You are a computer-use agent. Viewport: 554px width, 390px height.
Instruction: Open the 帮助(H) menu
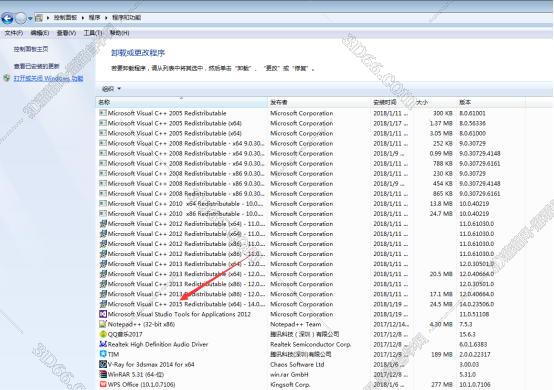(119, 33)
